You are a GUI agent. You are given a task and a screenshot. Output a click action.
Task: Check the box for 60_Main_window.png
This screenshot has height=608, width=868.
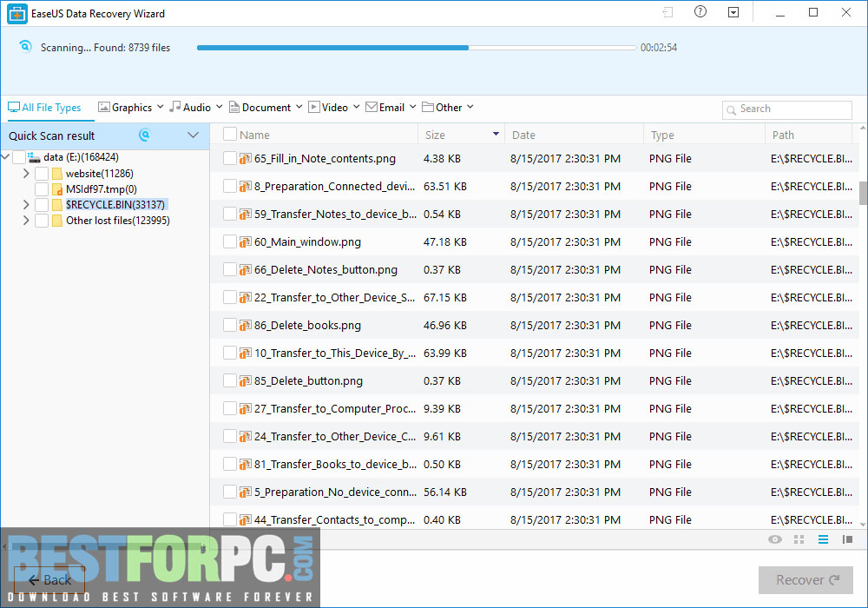tap(230, 241)
